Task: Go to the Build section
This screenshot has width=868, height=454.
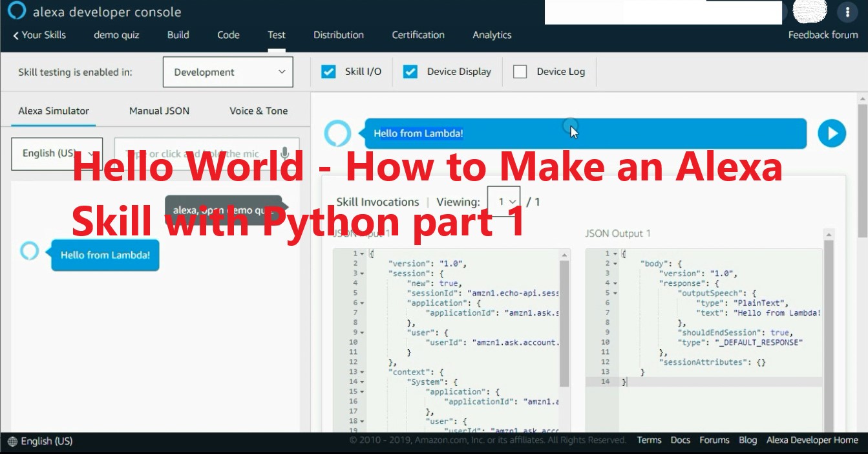Action: click(178, 35)
